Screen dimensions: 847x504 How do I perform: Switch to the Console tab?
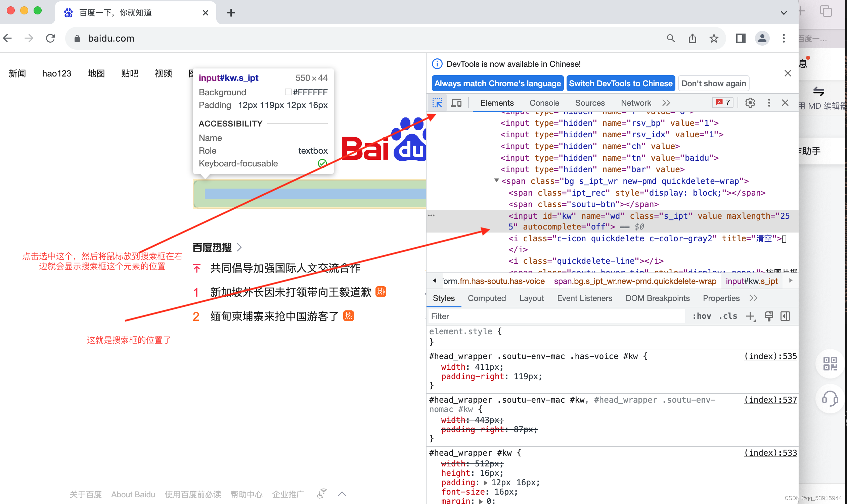(544, 103)
